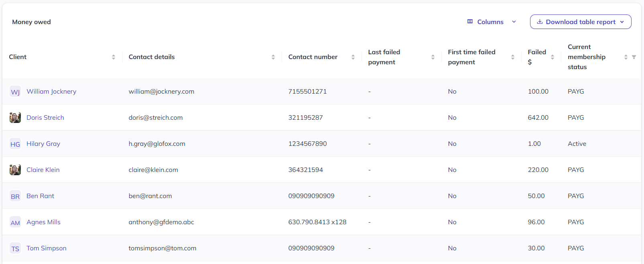Image resolution: width=644 pixels, height=264 pixels.
Task: Click Agnes Mills' AM avatar
Action: point(15,222)
